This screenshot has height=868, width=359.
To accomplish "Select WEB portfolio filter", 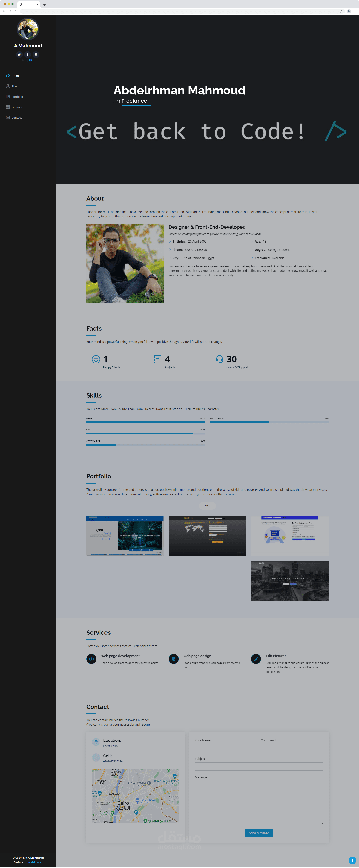I will point(207,505).
